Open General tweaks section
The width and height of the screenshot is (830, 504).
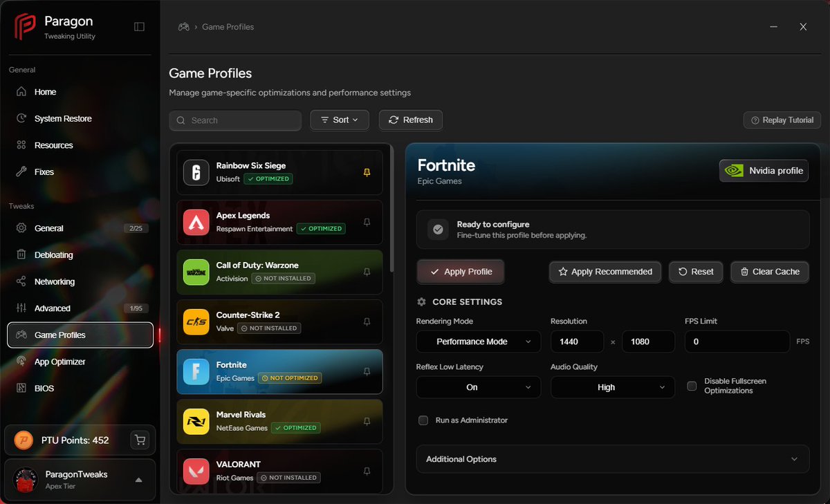80,228
